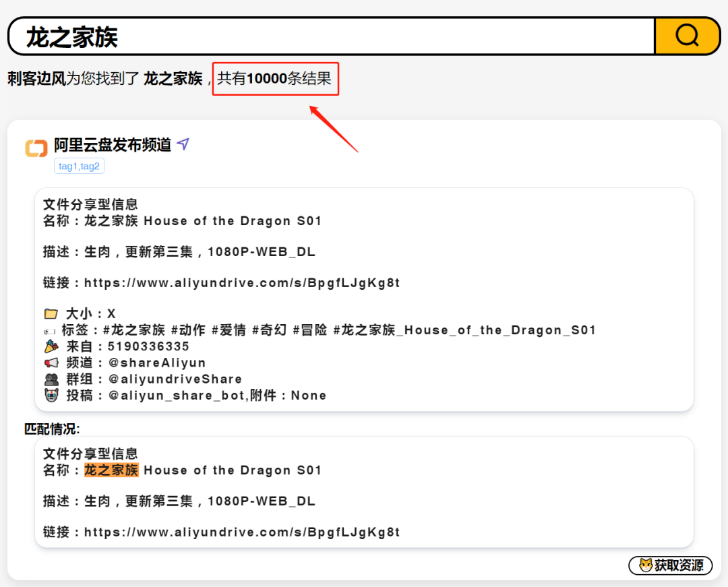Click 描述 line in first info card

[x=179, y=251]
